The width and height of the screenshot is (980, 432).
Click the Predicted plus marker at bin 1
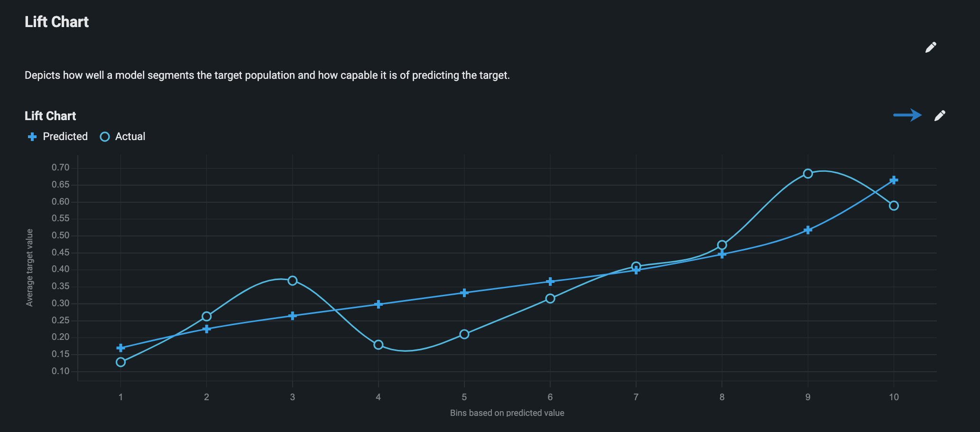121,348
